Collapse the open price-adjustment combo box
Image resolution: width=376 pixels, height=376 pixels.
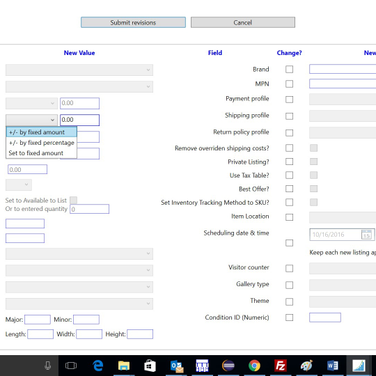pyautogui.click(x=32, y=120)
